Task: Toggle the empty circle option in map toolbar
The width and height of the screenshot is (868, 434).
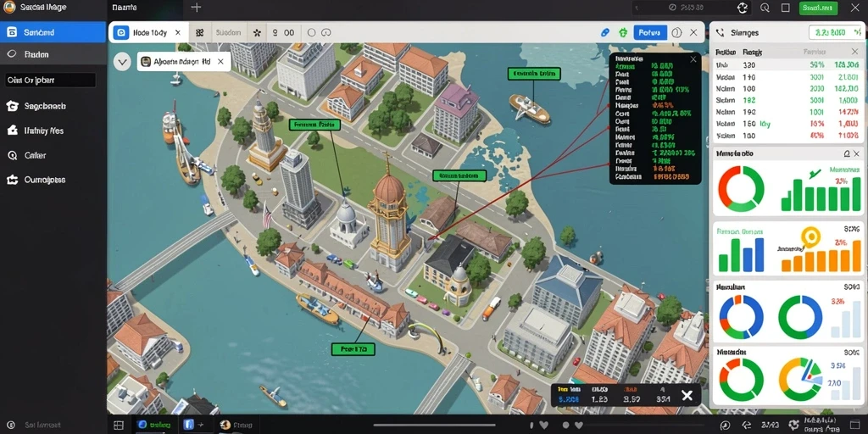Action: point(311,33)
